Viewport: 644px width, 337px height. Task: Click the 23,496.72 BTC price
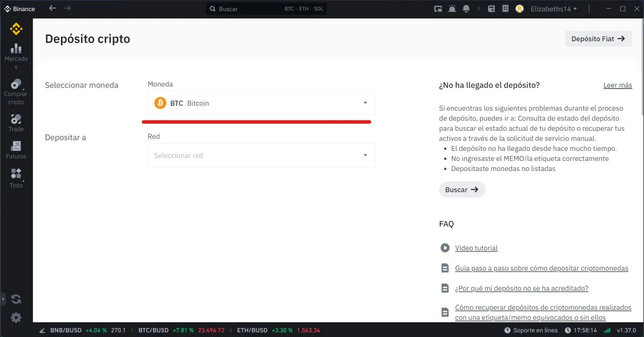[211, 330]
